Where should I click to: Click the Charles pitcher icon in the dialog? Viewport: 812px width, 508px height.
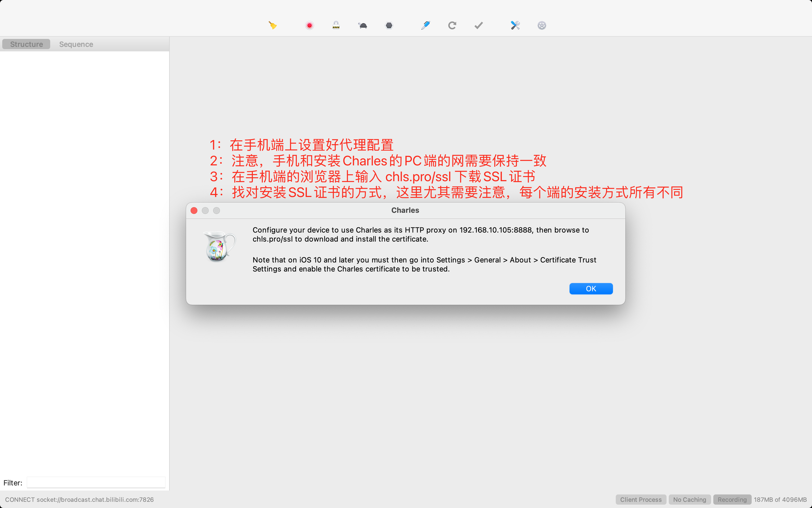point(219,247)
